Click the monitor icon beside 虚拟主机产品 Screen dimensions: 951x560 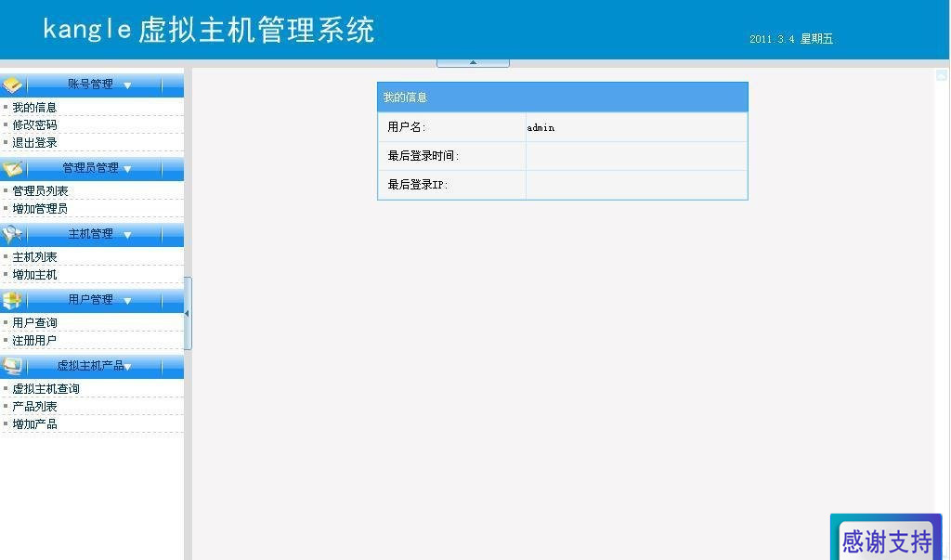(12, 366)
